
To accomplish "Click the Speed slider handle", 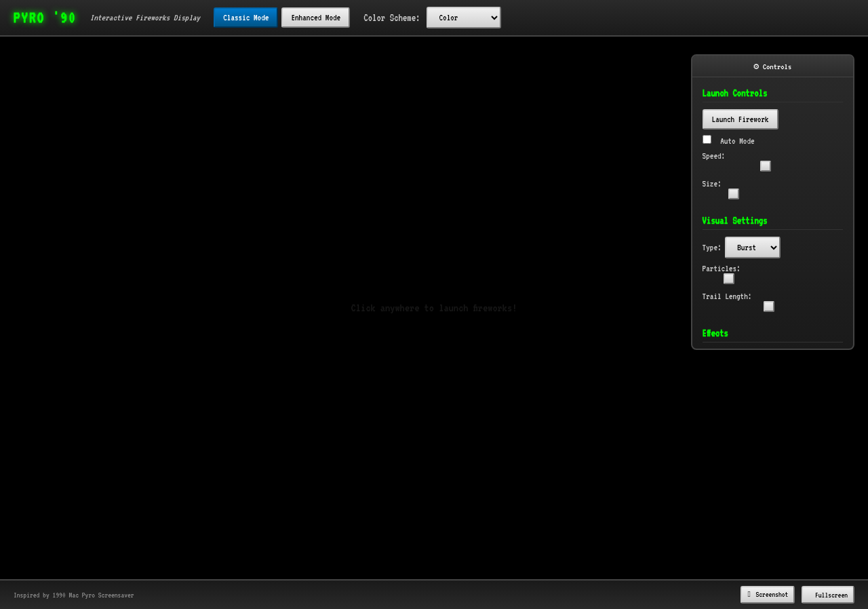I will coord(766,166).
